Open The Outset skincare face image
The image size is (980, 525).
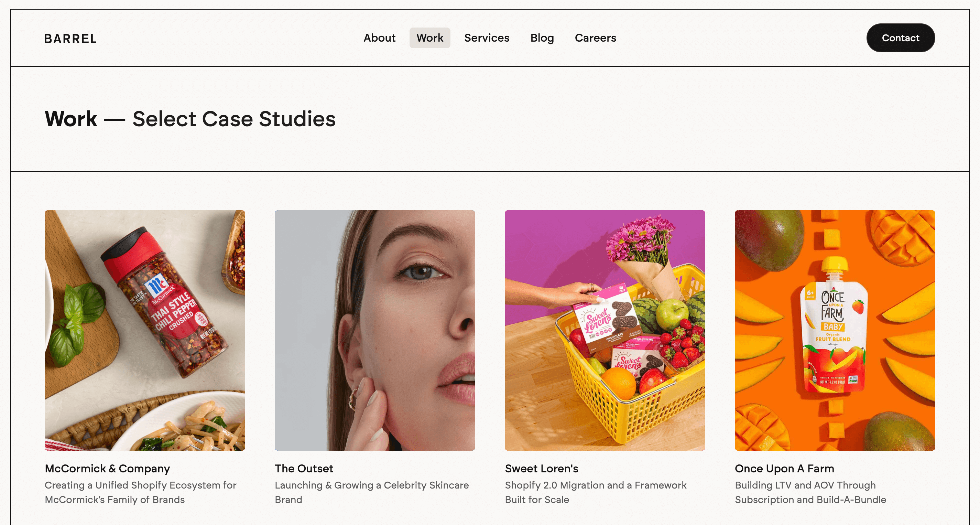point(375,330)
